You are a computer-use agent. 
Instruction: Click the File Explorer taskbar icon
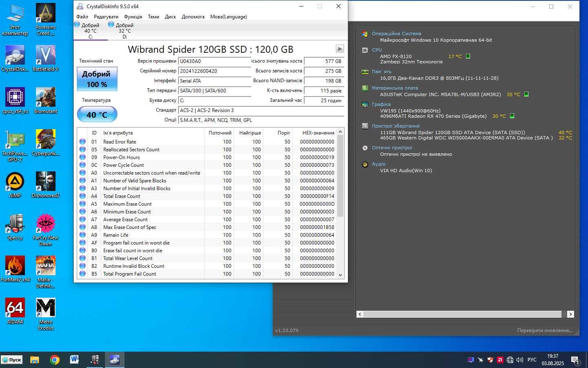(x=34, y=360)
